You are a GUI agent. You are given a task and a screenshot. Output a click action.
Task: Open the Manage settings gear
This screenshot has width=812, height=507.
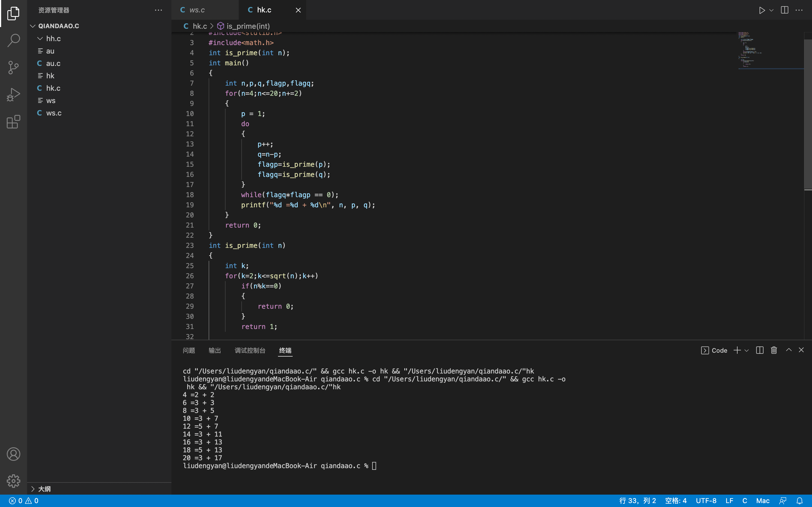pyautogui.click(x=14, y=481)
